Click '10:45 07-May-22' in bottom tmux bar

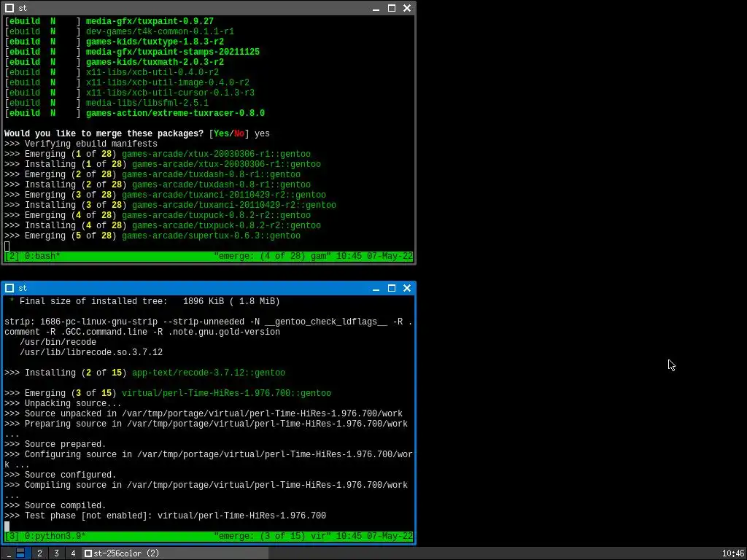coord(374,536)
